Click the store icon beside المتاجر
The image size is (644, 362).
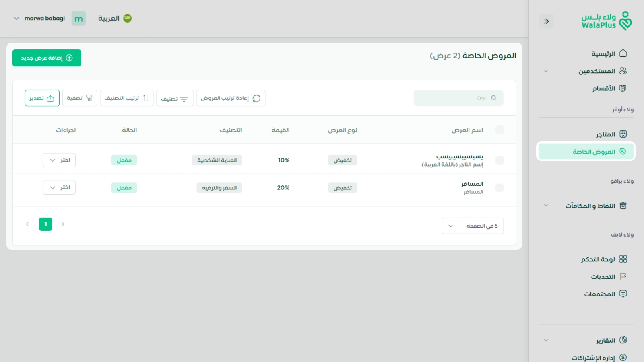[623, 134]
